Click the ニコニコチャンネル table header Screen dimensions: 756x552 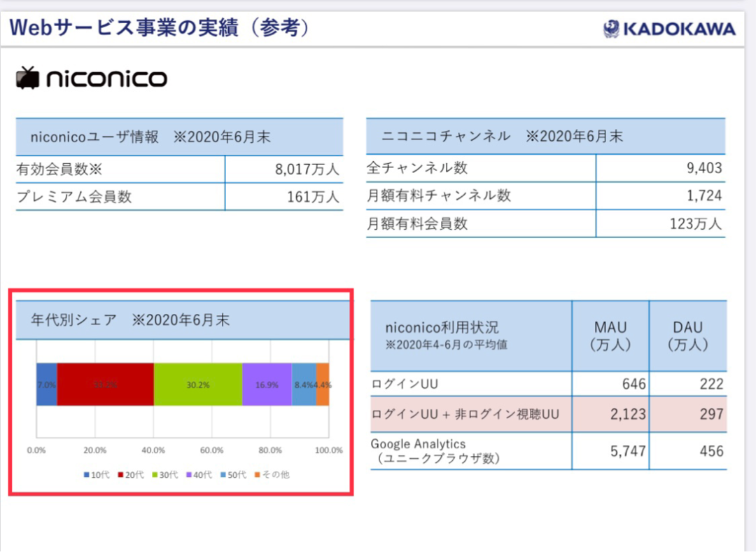click(x=546, y=137)
